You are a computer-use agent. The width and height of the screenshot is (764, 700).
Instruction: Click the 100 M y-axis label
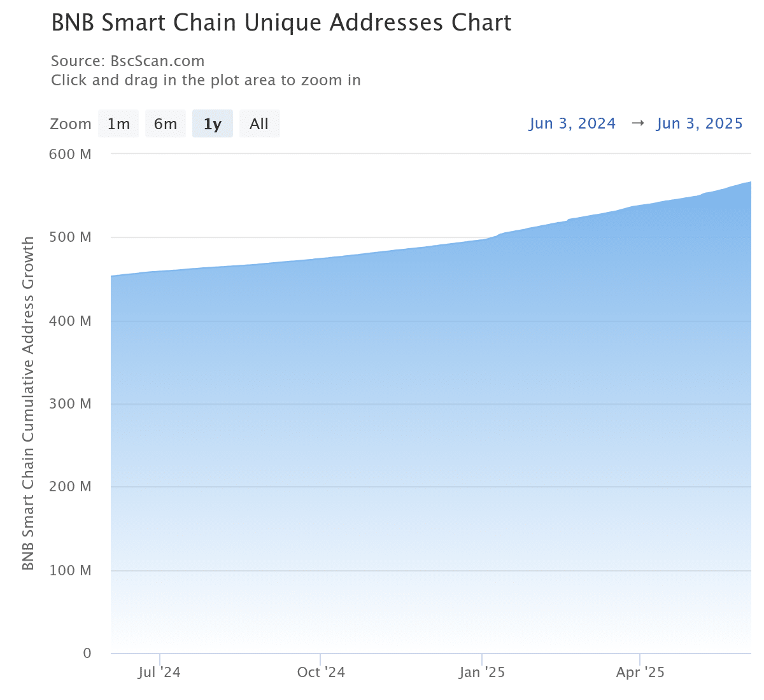pos(70,570)
